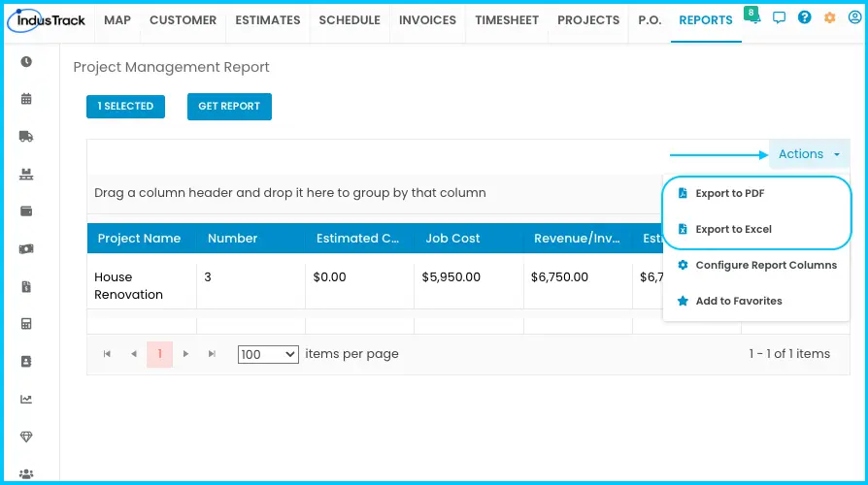Image resolution: width=868 pixels, height=485 pixels.
Task: Open the items per page dropdown
Action: tap(268, 354)
